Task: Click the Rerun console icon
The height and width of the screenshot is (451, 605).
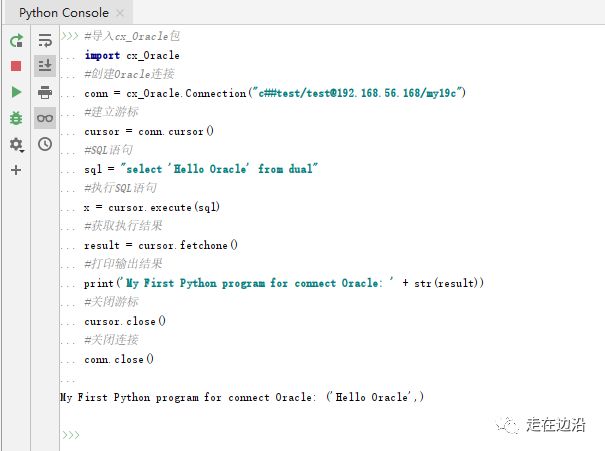Action: tap(16, 40)
